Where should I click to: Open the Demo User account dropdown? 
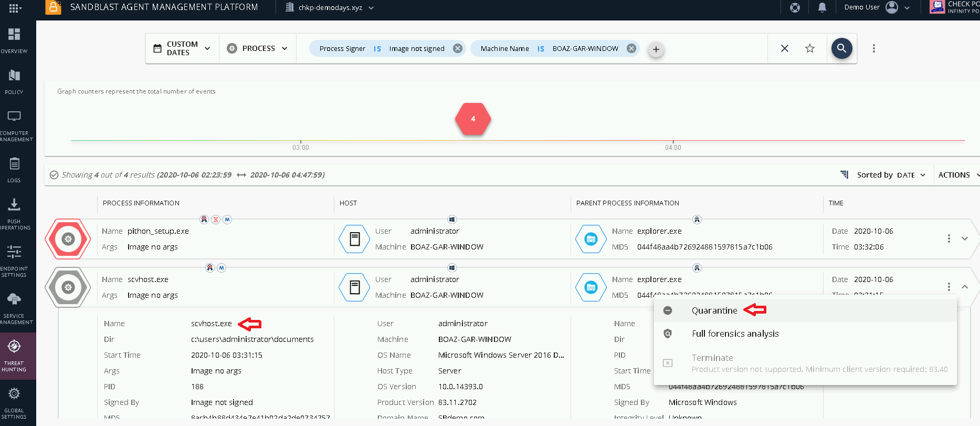877,7
